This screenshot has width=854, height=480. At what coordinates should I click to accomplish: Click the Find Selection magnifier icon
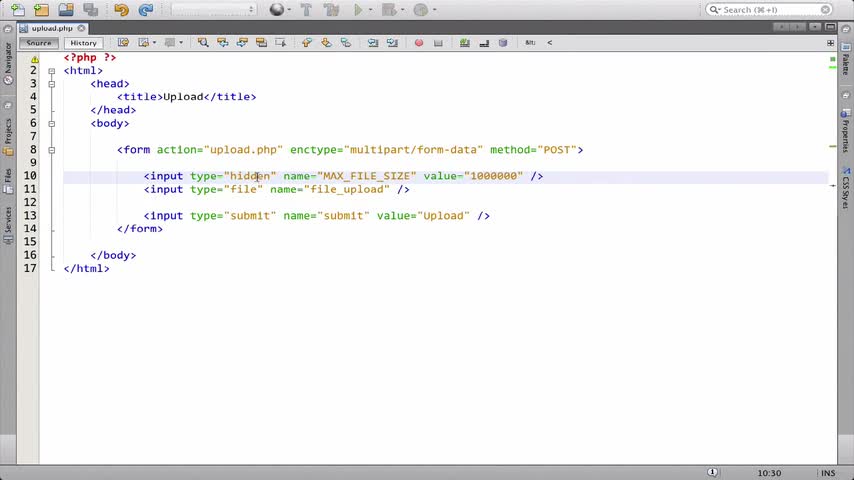tap(203, 42)
